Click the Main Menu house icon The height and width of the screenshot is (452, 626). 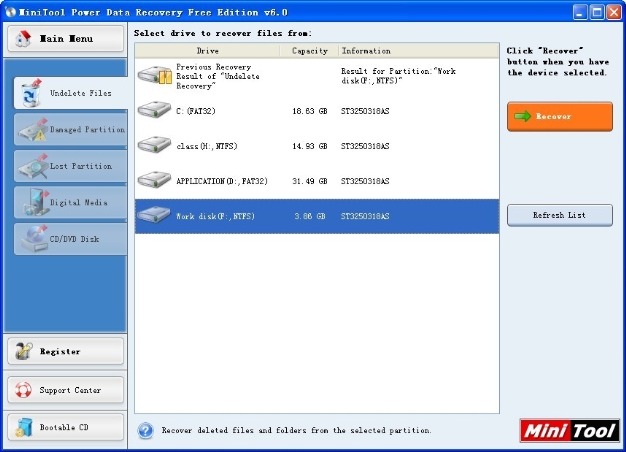click(x=23, y=39)
